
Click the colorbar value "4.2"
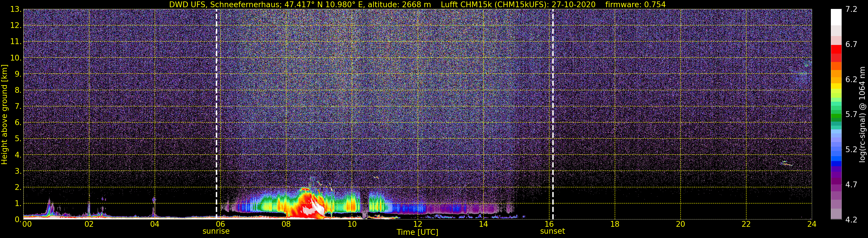coord(851,220)
